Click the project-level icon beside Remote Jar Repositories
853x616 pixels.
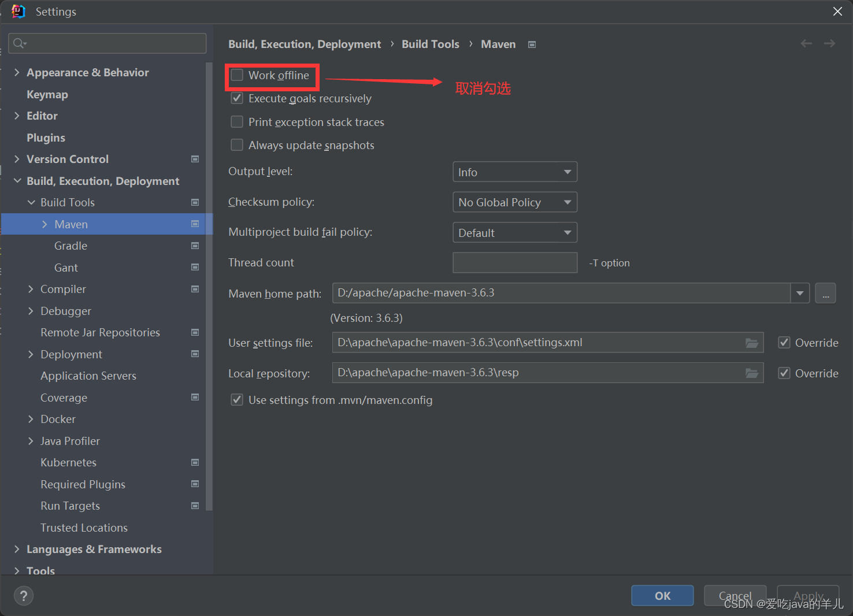tap(195, 332)
